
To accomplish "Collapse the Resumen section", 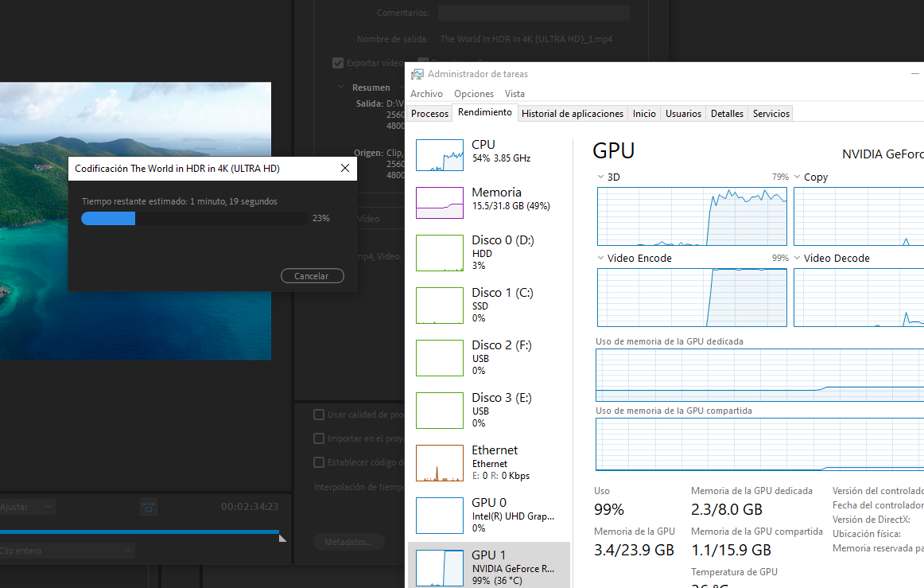I will pos(341,88).
